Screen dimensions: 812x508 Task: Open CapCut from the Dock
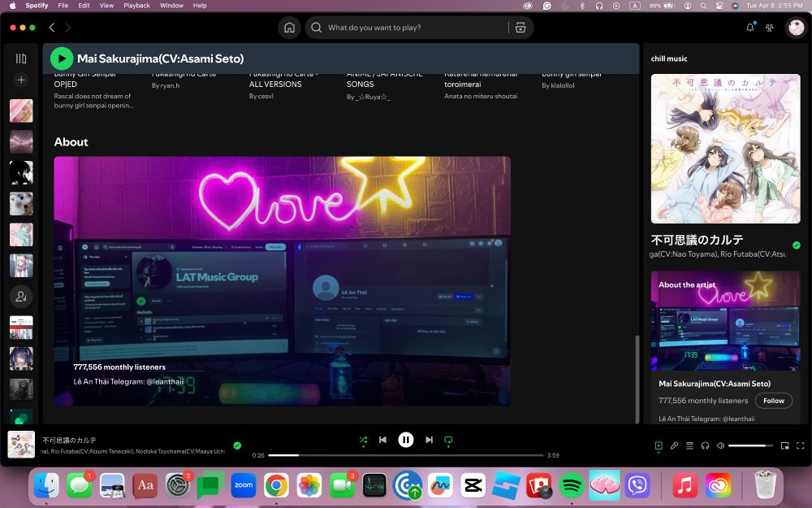473,486
